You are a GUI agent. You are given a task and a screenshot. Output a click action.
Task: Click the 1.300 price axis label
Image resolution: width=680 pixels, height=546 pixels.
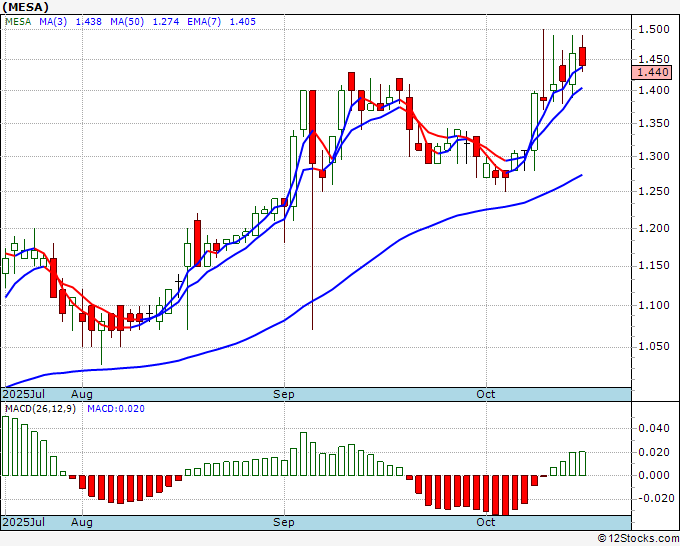(654, 157)
